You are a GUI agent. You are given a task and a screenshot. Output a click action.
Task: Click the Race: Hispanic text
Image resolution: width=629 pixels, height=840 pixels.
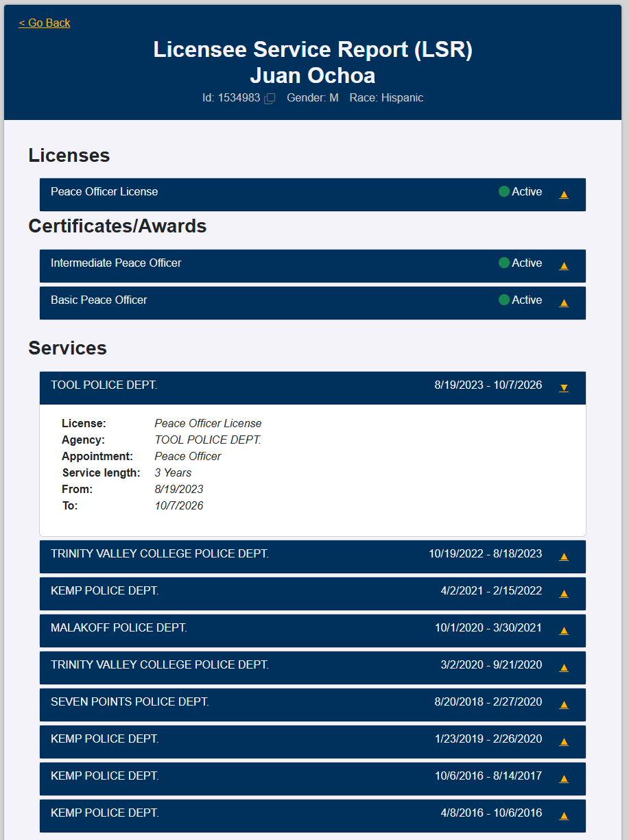click(386, 98)
